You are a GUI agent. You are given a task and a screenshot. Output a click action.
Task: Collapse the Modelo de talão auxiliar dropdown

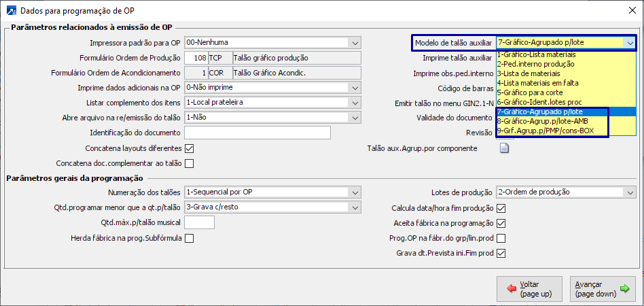coord(630,43)
